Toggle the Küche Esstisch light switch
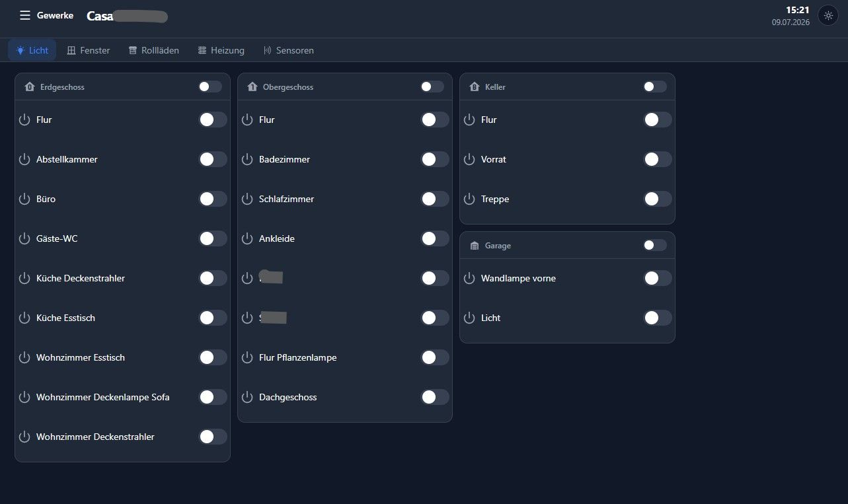848x504 pixels. tap(213, 318)
